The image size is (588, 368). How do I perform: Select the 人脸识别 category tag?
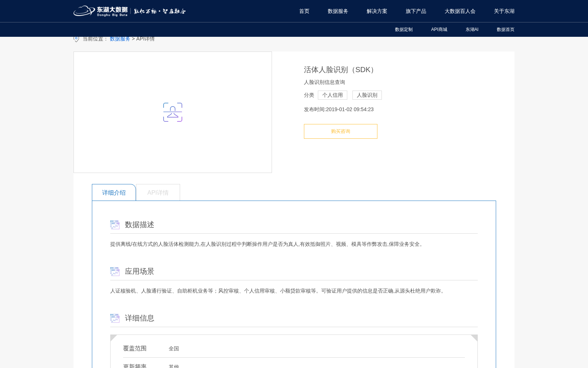(x=367, y=95)
